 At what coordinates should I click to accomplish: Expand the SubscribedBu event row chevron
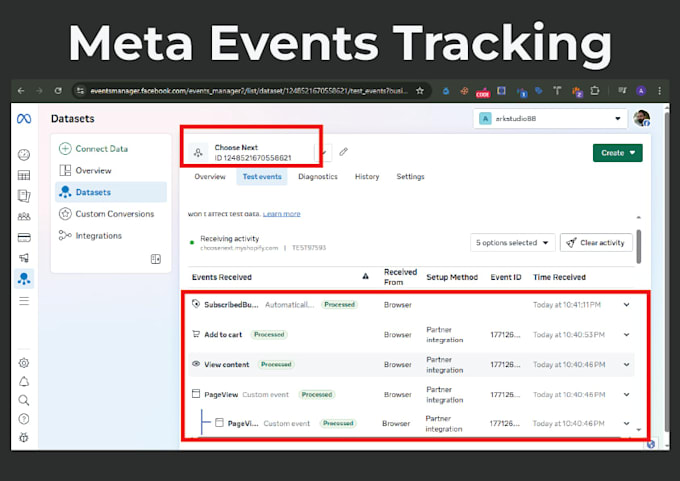tap(627, 304)
